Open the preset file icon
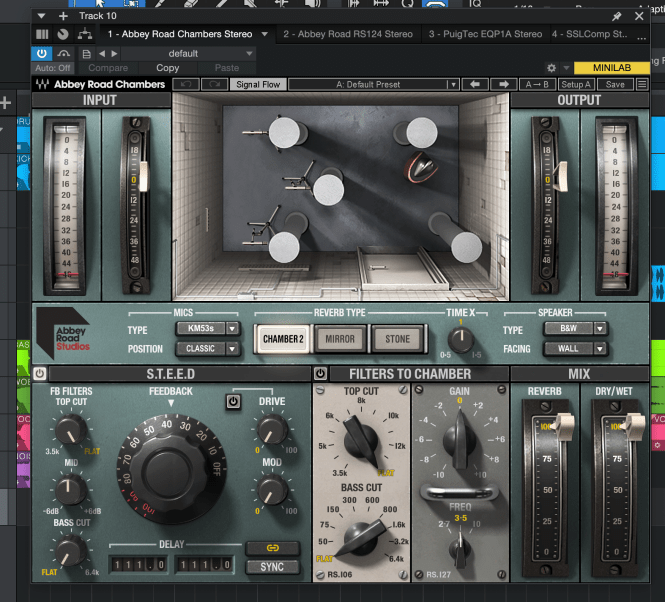The width and height of the screenshot is (665, 602). pyautogui.click(x=87, y=54)
